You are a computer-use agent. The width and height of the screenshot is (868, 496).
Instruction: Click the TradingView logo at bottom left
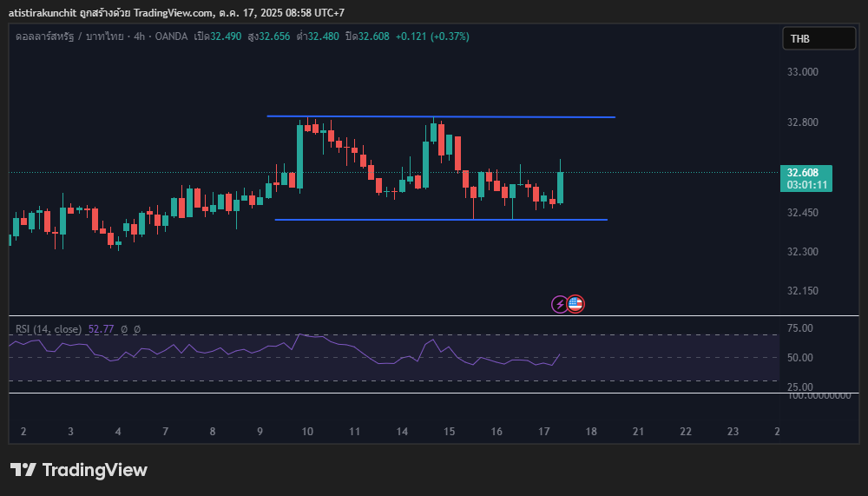[79, 470]
